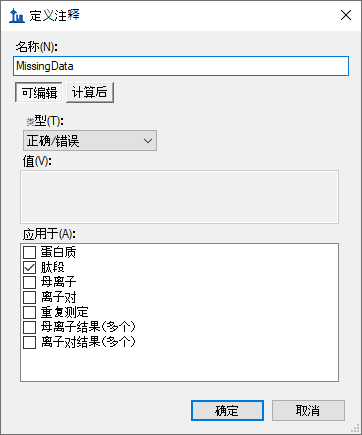The image size is (362, 435).
Task: Switch to the 可编辑 tab
Action: tap(39, 92)
